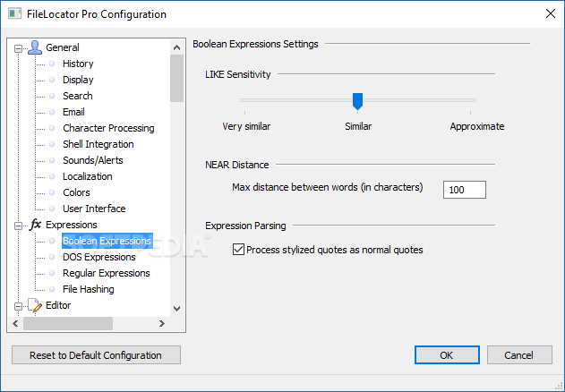Close the Configuration dialog window
This screenshot has width=565, height=392.
pos(551,13)
